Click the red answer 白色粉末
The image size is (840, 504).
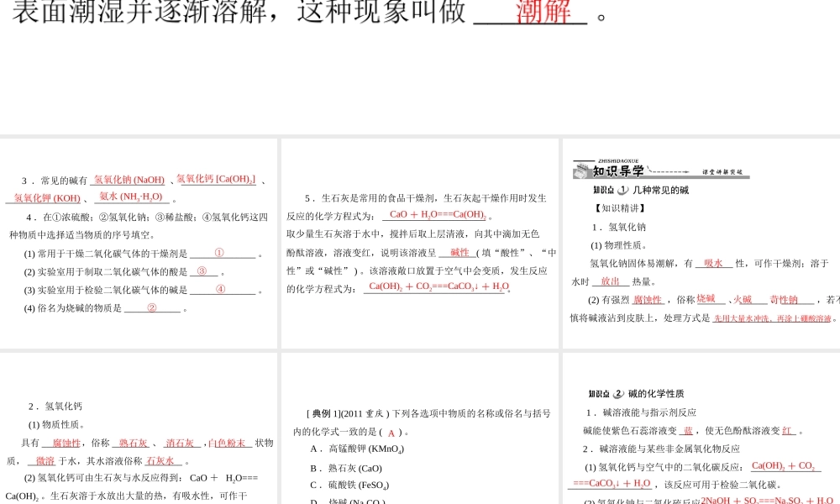pos(227,443)
